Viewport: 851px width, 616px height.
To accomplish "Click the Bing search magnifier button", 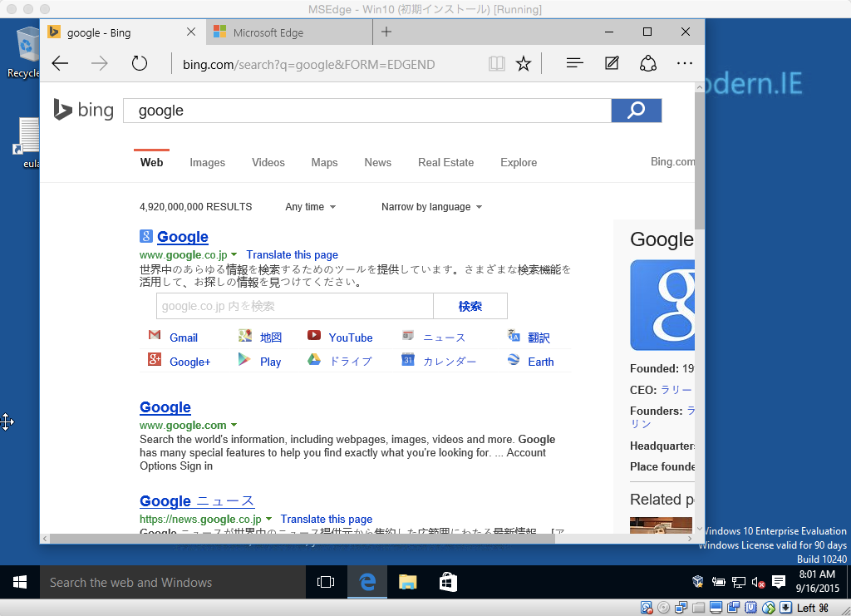I will click(636, 111).
